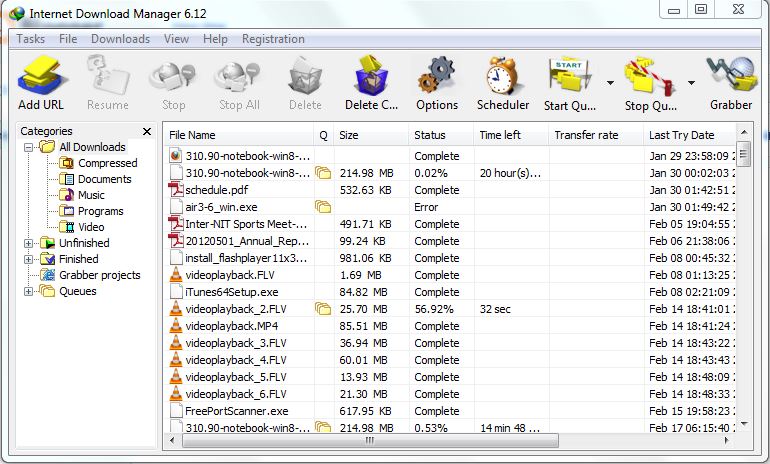Click the queue icon on videoplayback_2.FLV row

click(x=323, y=308)
